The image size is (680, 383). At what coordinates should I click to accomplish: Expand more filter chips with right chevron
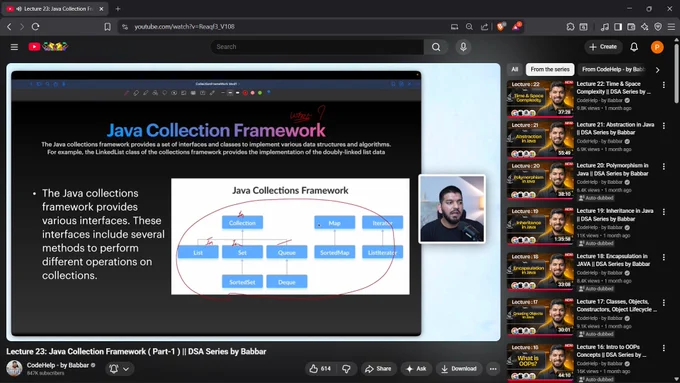coord(657,70)
